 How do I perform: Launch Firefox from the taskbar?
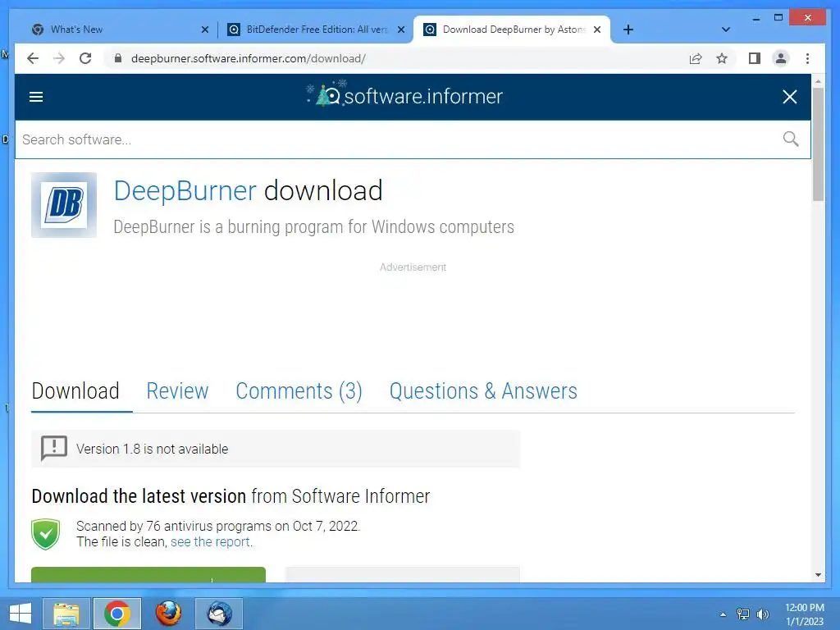(x=168, y=614)
